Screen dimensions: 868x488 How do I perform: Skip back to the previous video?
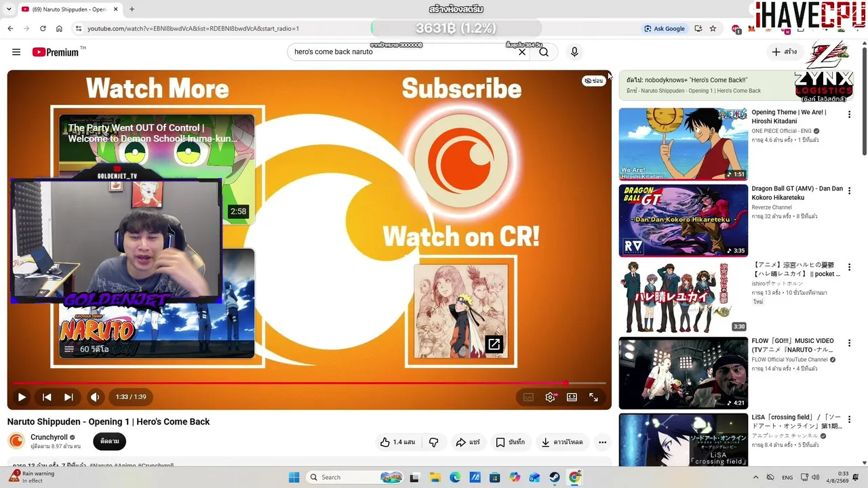click(47, 397)
